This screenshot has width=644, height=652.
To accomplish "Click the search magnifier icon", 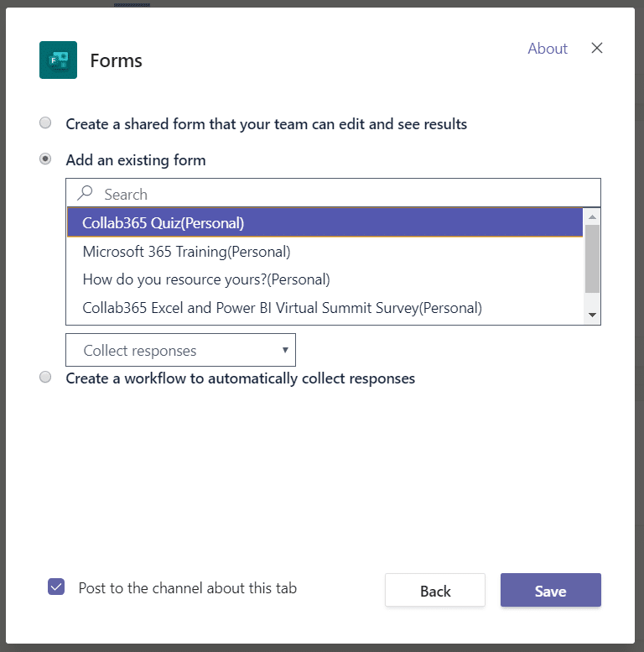I will pos(85,193).
